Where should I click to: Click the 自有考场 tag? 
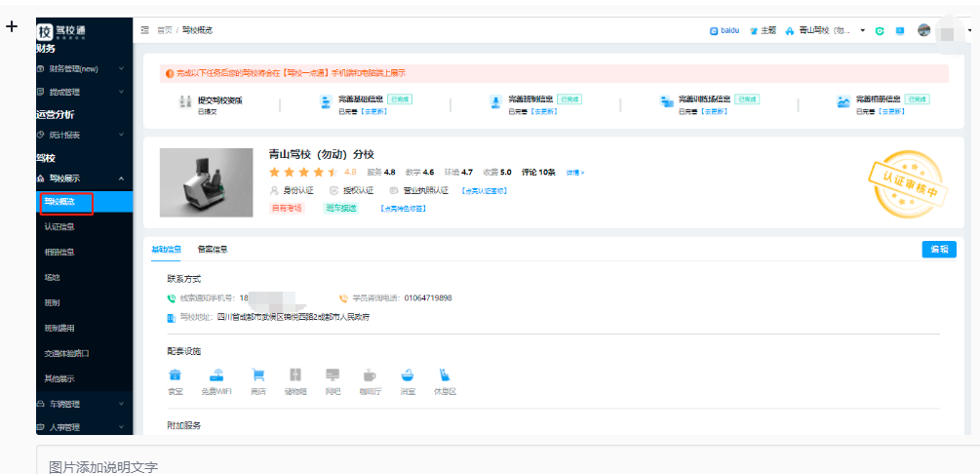[x=287, y=209]
